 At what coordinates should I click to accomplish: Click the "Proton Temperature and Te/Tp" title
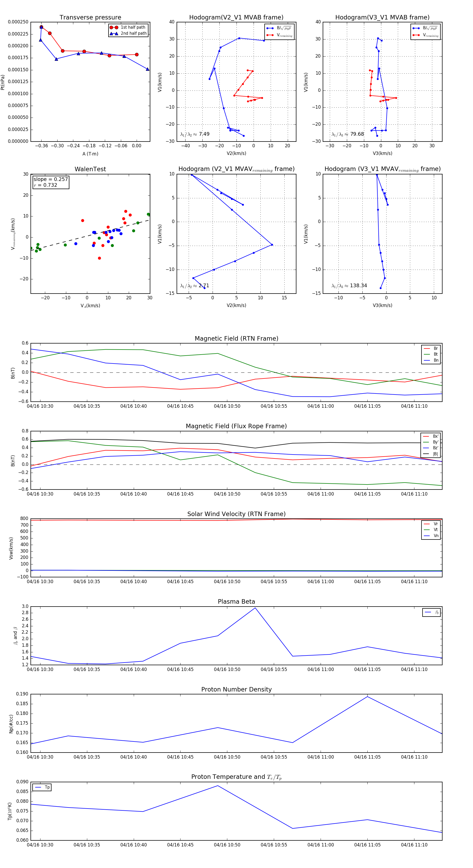point(236,777)
